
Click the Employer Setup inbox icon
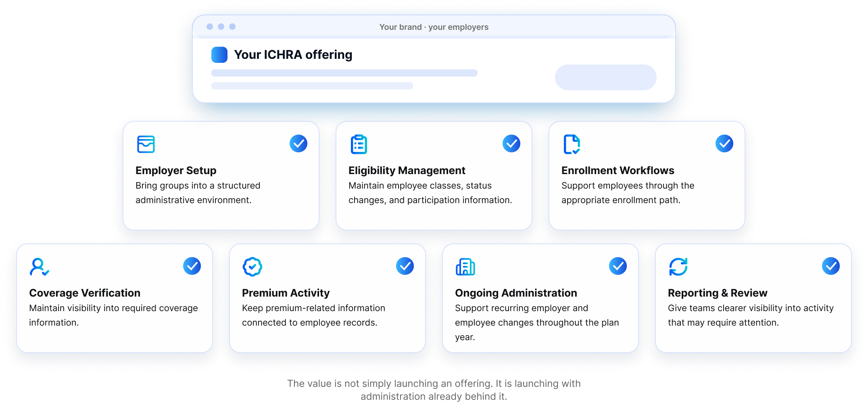pyautogui.click(x=146, y=144)
